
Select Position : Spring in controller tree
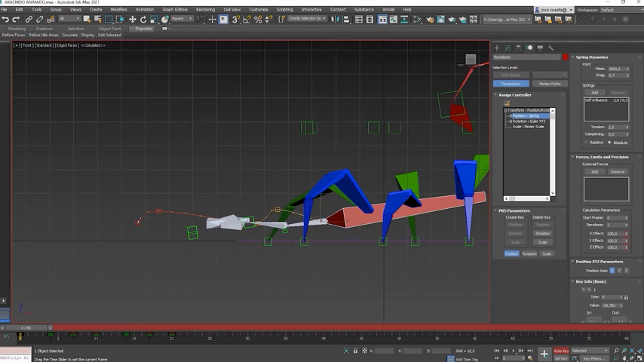pos(526,116)
